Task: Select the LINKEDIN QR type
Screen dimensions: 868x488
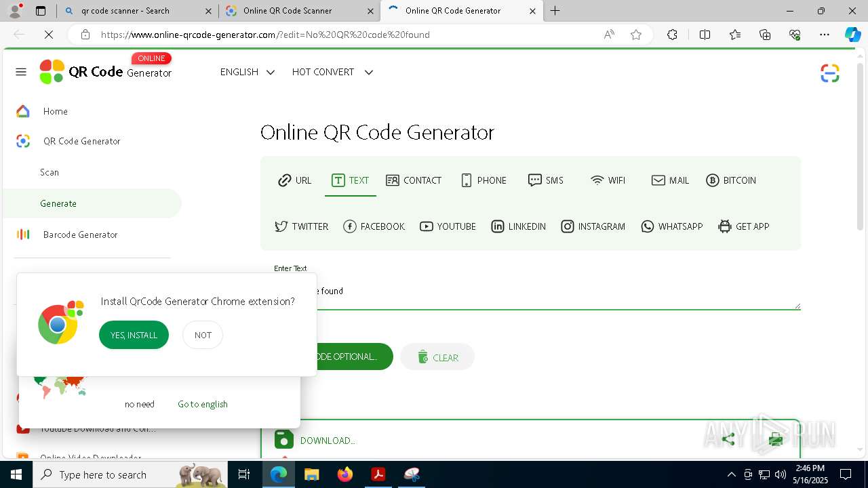Action: coord(518,226)
